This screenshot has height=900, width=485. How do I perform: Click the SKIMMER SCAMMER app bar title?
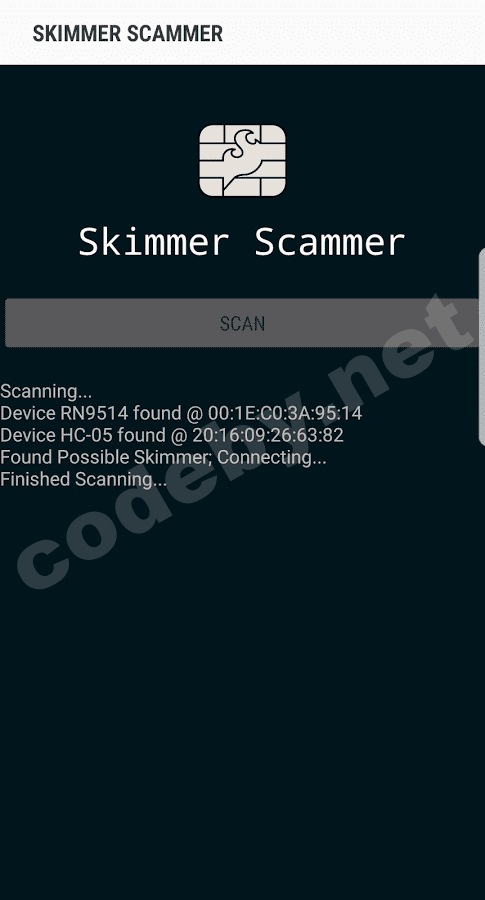pyautogui.click(x=127, y=34)
